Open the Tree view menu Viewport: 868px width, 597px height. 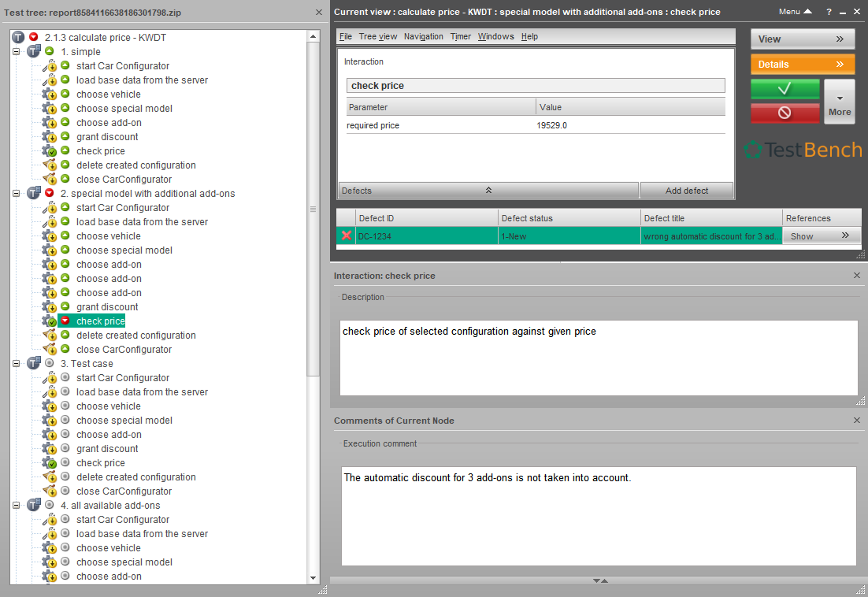coord(377,36)
